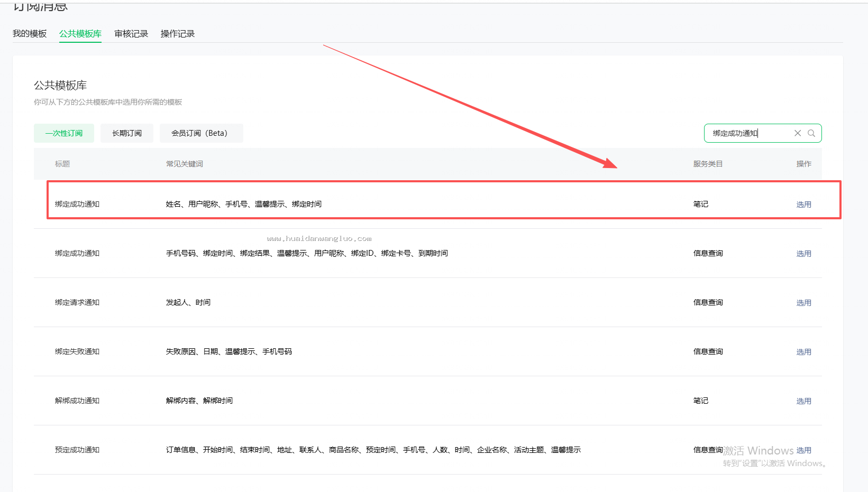Select the 一次性订阅 filter
This screenshot has height=492, width=868.
pyautogui.click(x=64, y=133)
